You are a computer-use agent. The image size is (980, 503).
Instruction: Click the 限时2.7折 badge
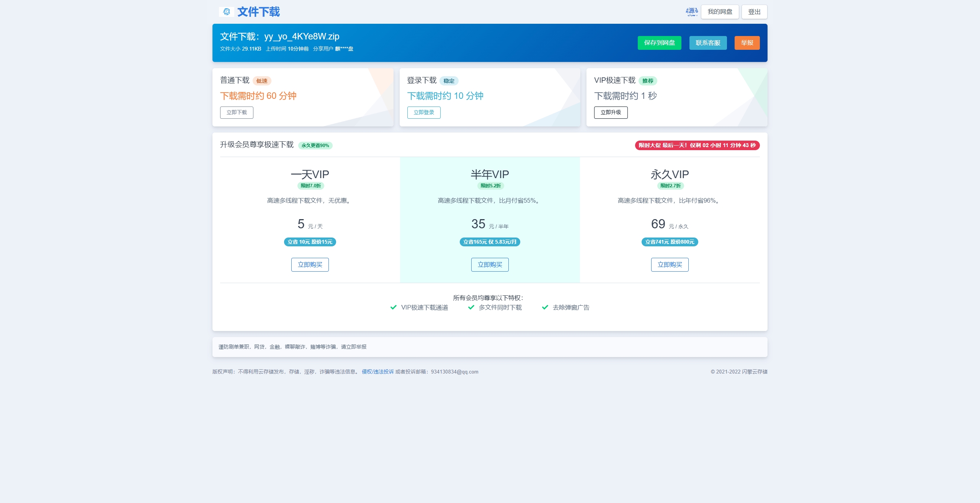tap(670, 186)
